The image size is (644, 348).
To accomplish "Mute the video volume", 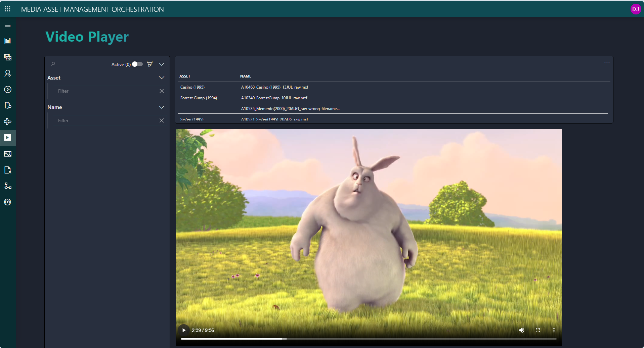I will coord(521,330).
